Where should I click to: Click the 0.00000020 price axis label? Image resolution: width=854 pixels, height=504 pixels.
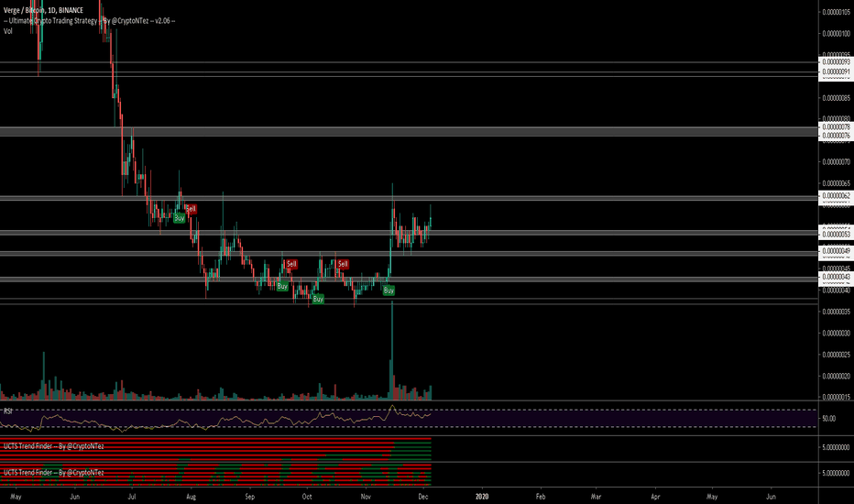(x=836, y=376)
